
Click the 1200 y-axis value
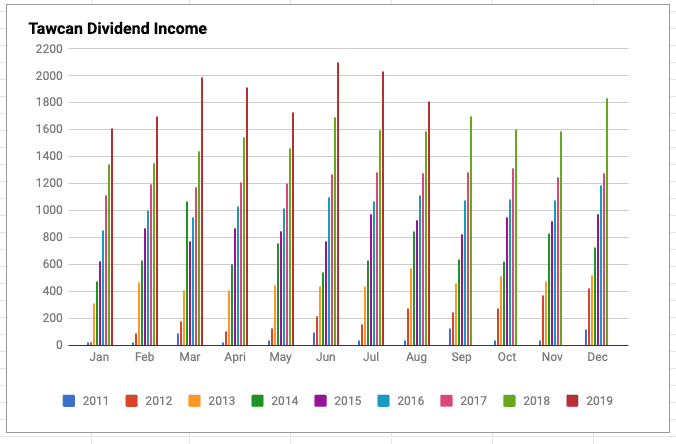49,183
